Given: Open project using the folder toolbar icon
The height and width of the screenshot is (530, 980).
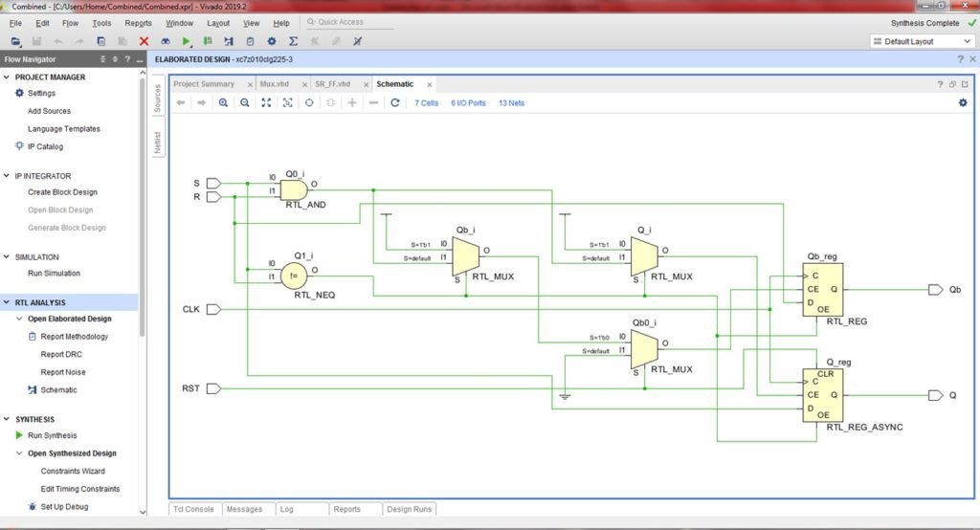Looking at the screenshot, I should [x=15, y=41].
